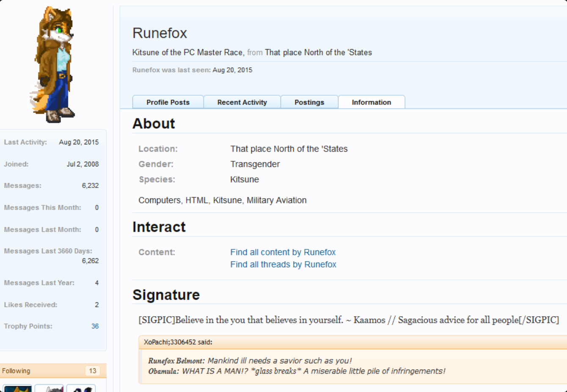Click the Signature section heading
This screenshot has height=392, width=567.
[166, 295]
